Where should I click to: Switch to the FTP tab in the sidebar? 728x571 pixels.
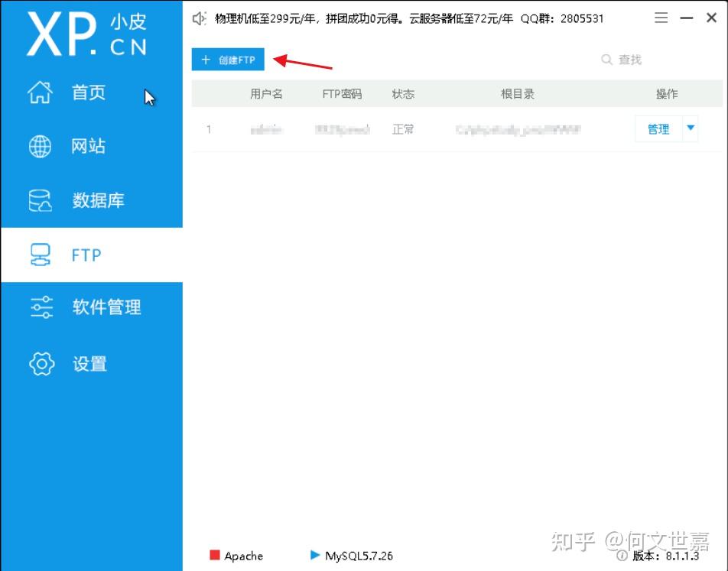click(86, 255)
